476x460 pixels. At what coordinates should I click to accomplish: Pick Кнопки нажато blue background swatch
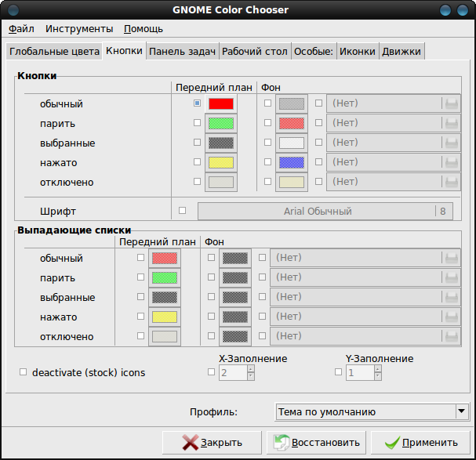292,162
